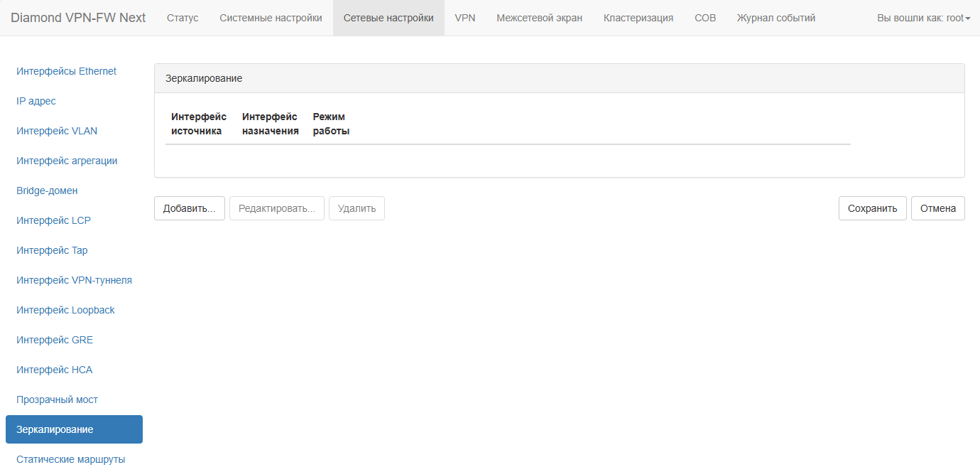This screenshot has width=980, height=472.
Task: Open Интерфейс GRE settings
Action: click(x=55, y=340)
